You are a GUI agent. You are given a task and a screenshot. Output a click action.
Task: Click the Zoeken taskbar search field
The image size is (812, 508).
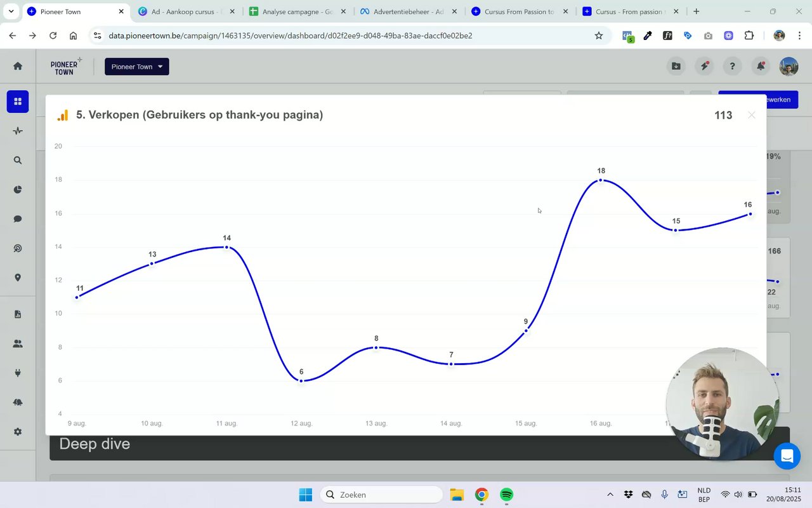coord(381,495)
